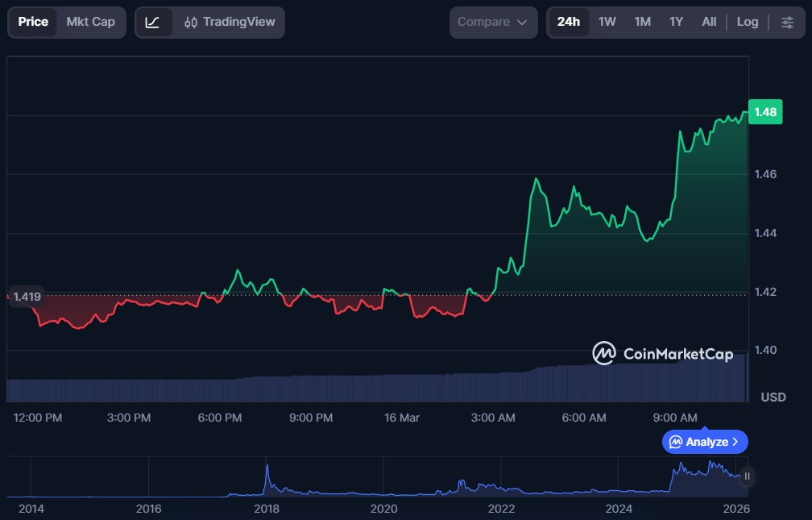Image resolution: width=812 pixels, height=520 pixels.
Task: Click the Analyze chat bubble icon
Action: (x=676, y=442)
